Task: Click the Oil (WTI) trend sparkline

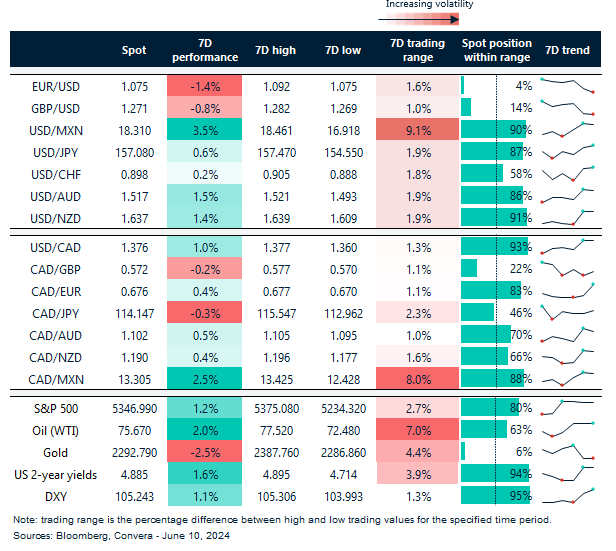Action: (567, 430)
